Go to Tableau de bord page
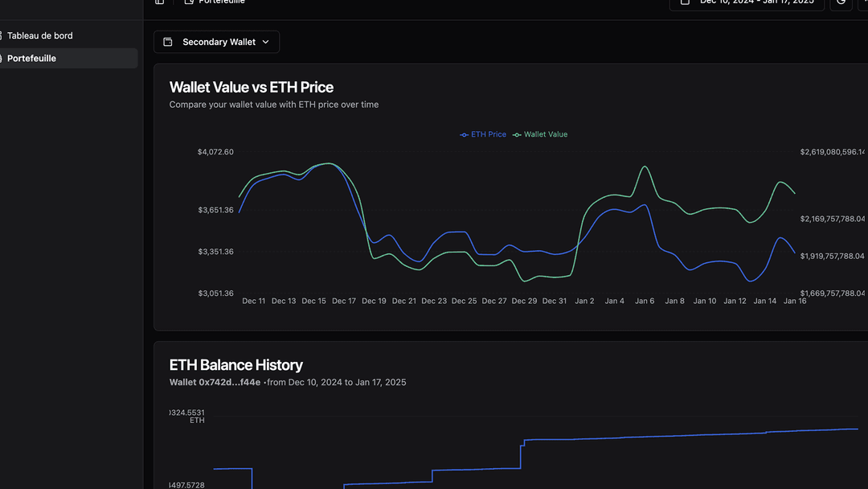The width and height of the screenshot is (868, 489). point(40,36)
